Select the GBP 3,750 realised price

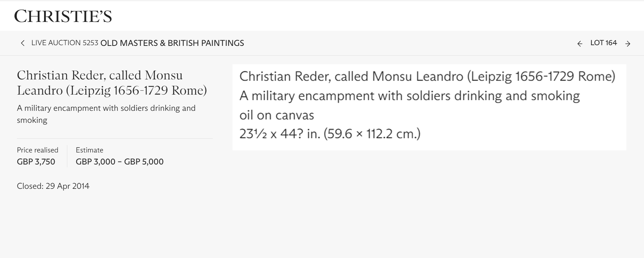point(36,162)
